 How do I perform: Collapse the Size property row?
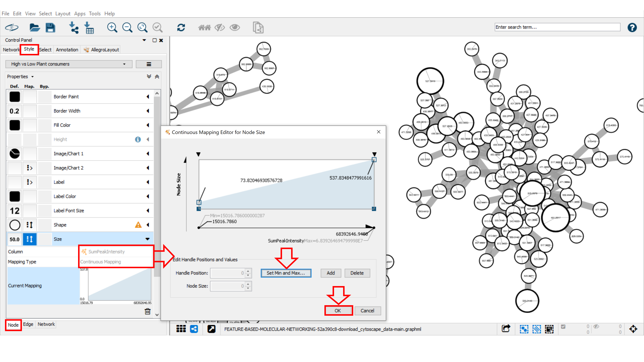pos(147,239)
